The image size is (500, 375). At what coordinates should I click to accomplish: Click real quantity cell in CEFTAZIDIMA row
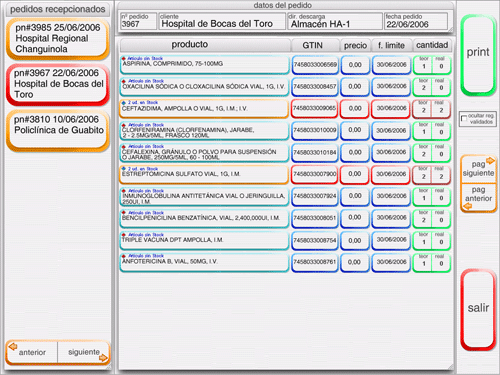click(x=441, y=110)
